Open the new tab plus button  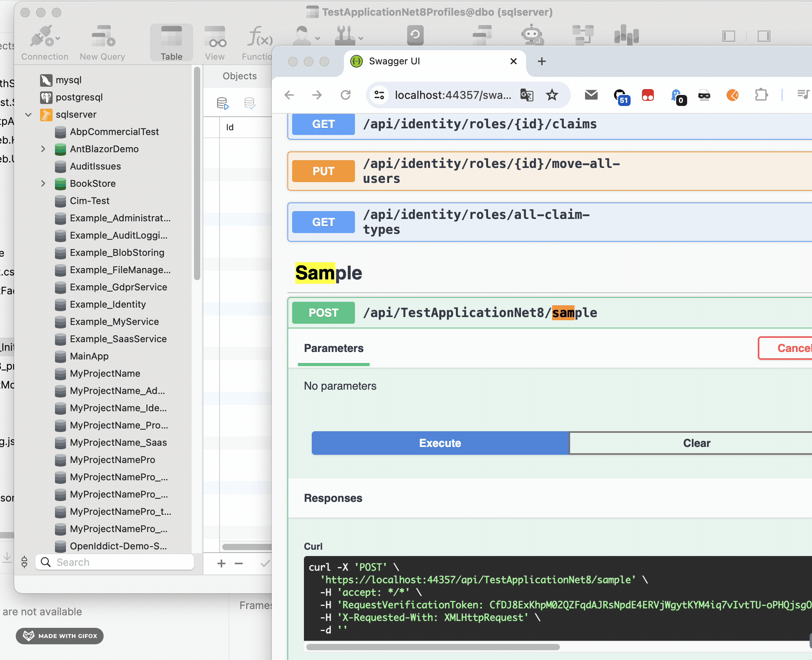pyautogui.click(x=542, y=61)
